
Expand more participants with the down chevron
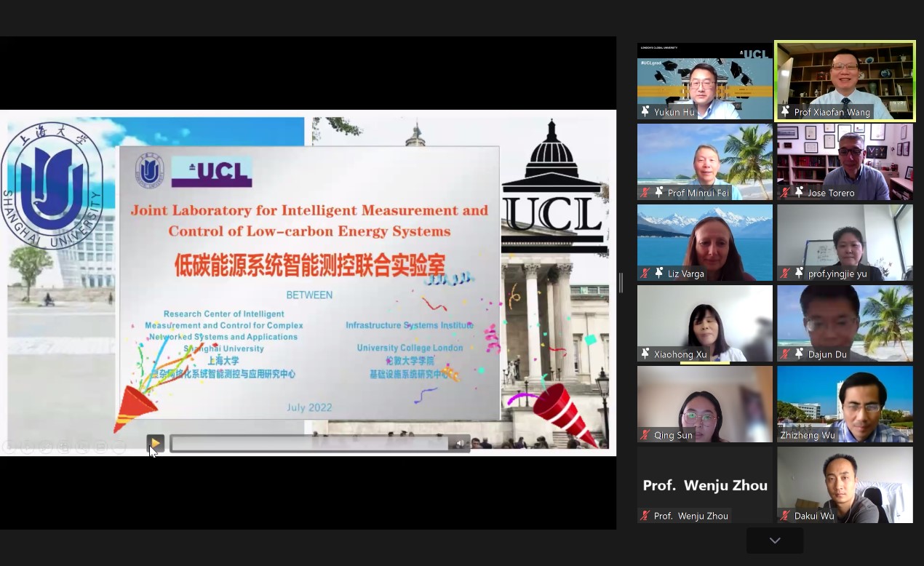click(x=775, y=541)
